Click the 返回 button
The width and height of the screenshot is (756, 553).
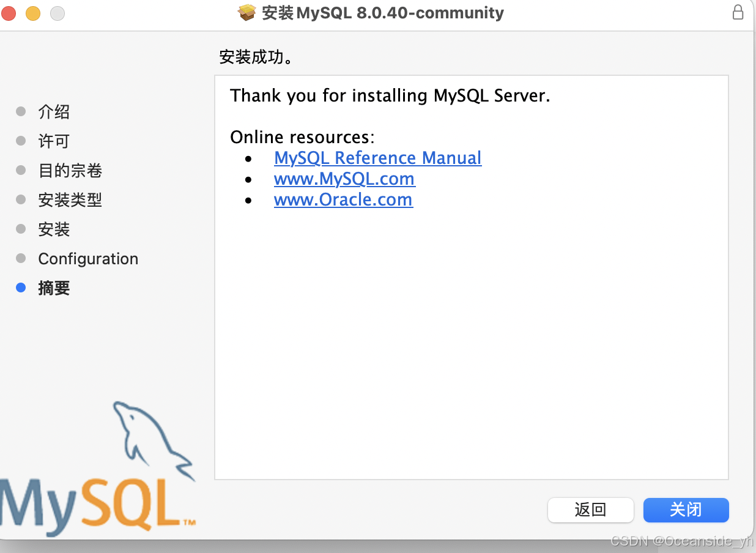(x=590, y=510)
